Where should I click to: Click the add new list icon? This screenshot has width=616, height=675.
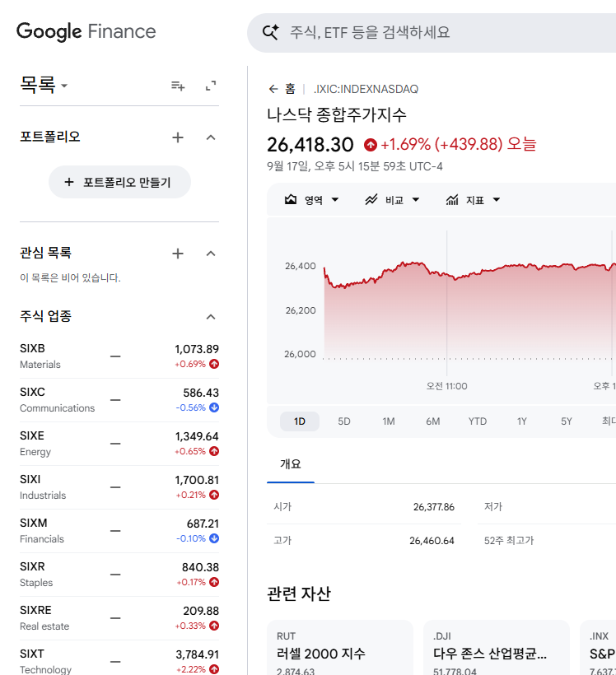(x=178, y=86)
